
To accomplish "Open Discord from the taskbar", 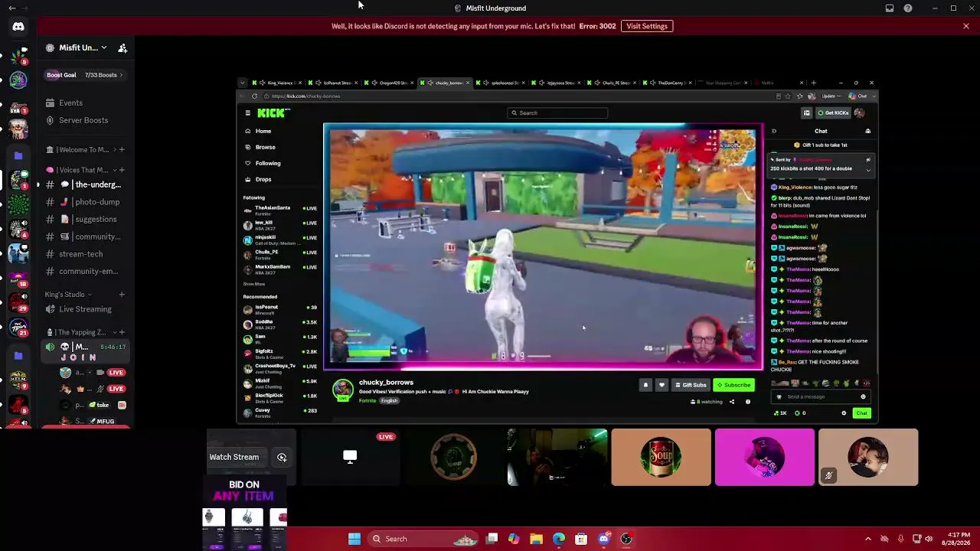I will tap(604, 539).
